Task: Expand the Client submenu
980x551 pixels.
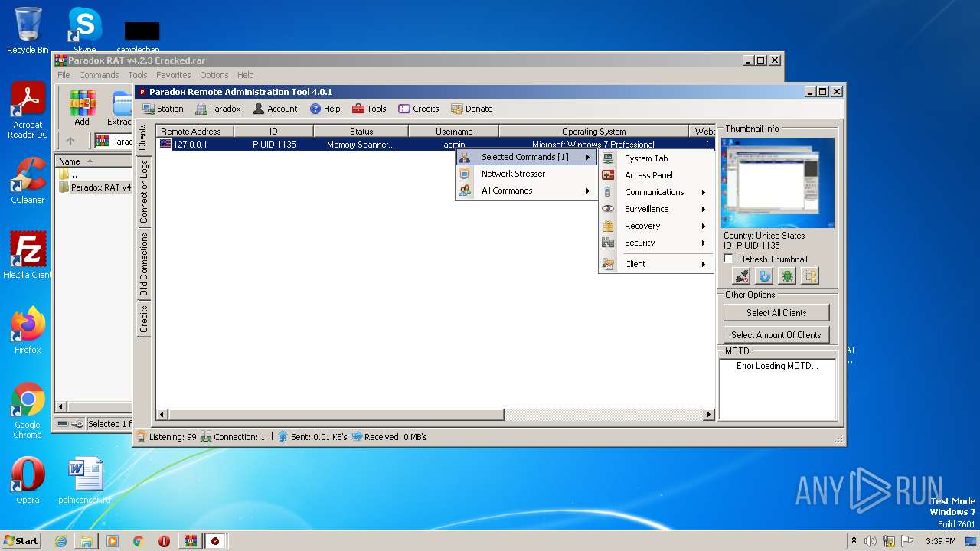Action: [x=655, y=264]
